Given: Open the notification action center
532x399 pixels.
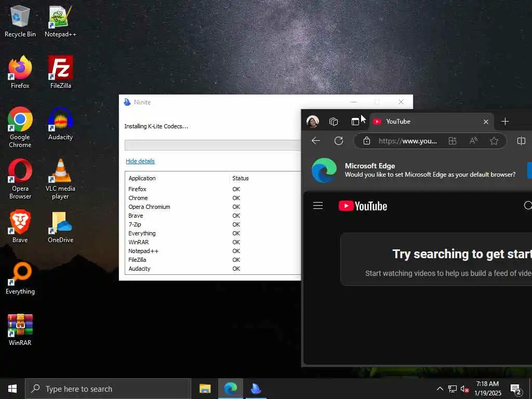Looking at the screenshot, I should [516, 389].
